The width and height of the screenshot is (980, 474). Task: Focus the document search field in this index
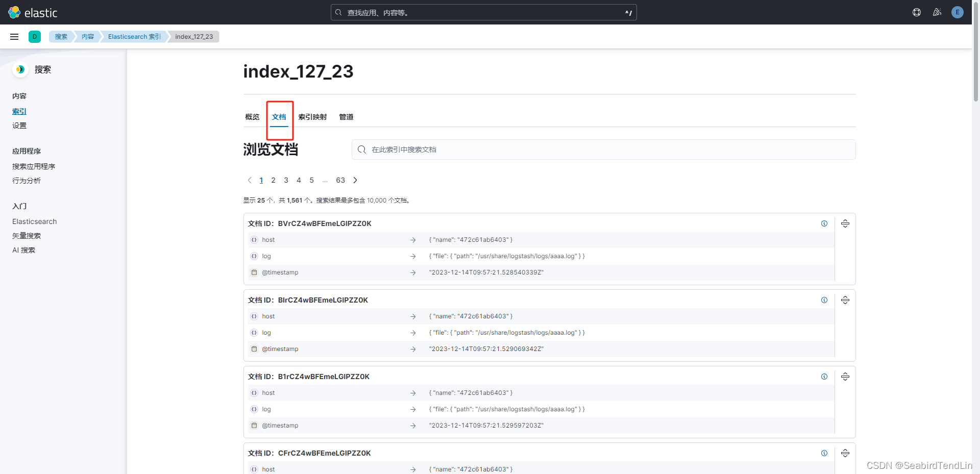pos(604,149)
